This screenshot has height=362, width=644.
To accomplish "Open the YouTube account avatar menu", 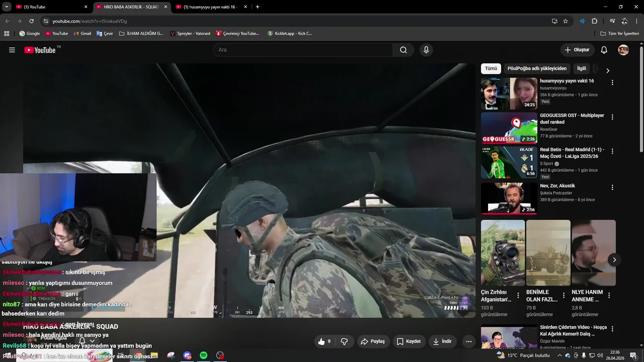I will 623,50.
